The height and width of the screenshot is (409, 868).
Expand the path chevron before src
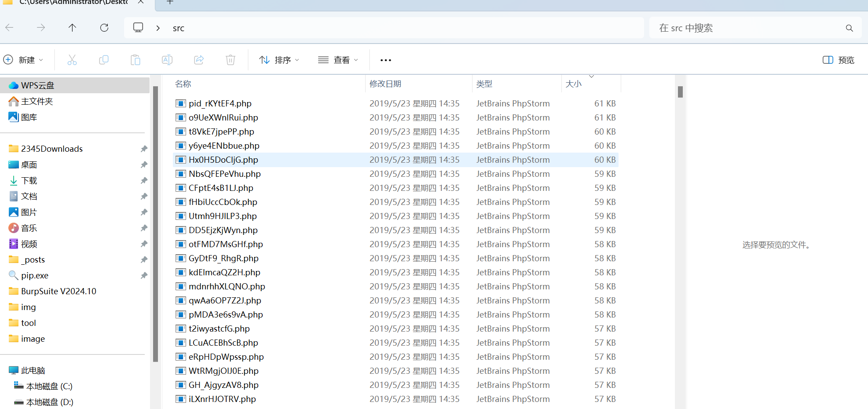point(158,28)
